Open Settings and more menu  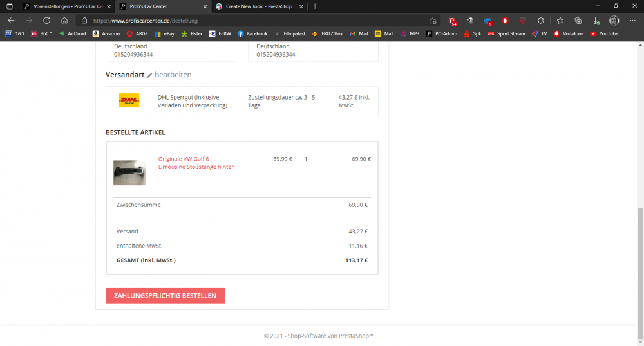(632, 21)
